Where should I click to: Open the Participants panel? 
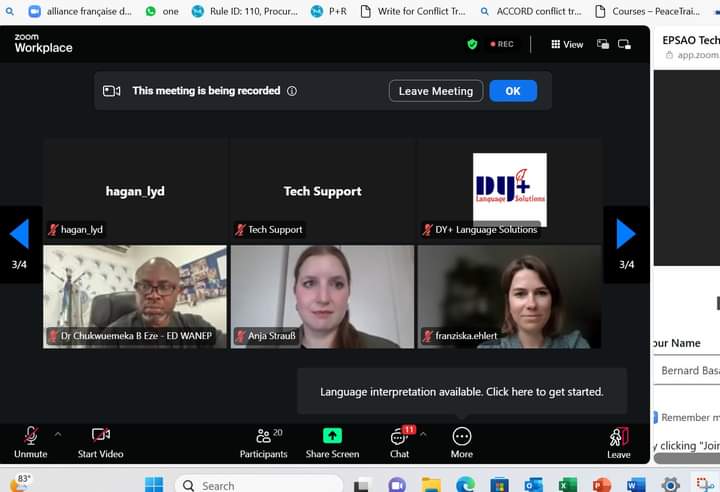pos(262,436)
